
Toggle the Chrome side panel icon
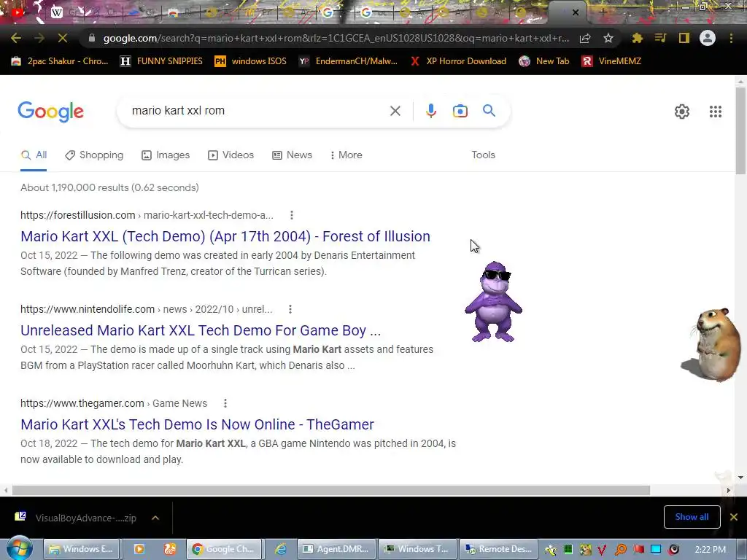click(x=684, y=38)
